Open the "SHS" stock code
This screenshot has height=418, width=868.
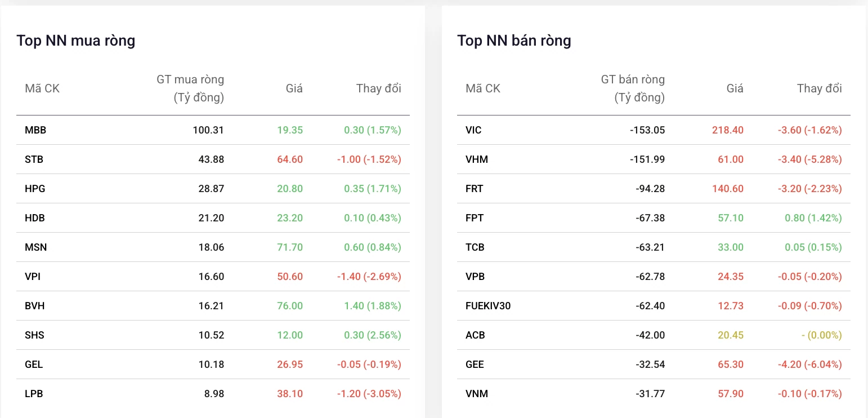pos(34,335)
